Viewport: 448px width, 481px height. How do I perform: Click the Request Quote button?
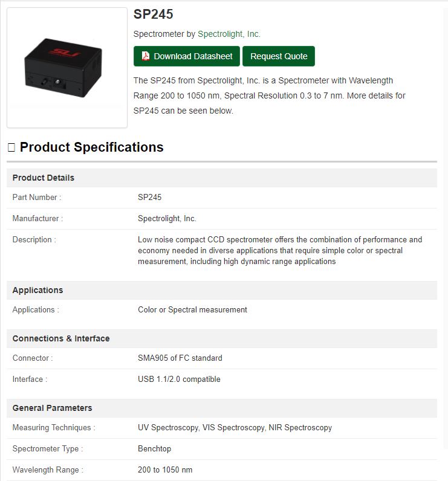[279, 56]
